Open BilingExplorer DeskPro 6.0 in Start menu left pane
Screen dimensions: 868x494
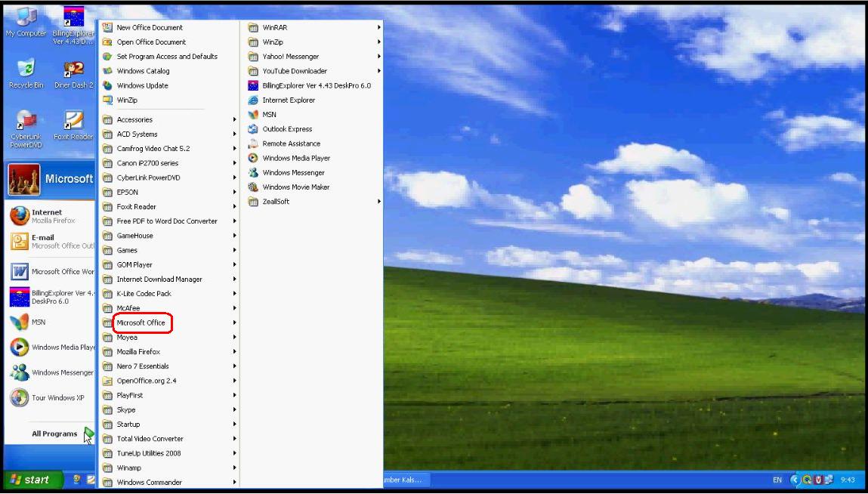coord(51,297)
